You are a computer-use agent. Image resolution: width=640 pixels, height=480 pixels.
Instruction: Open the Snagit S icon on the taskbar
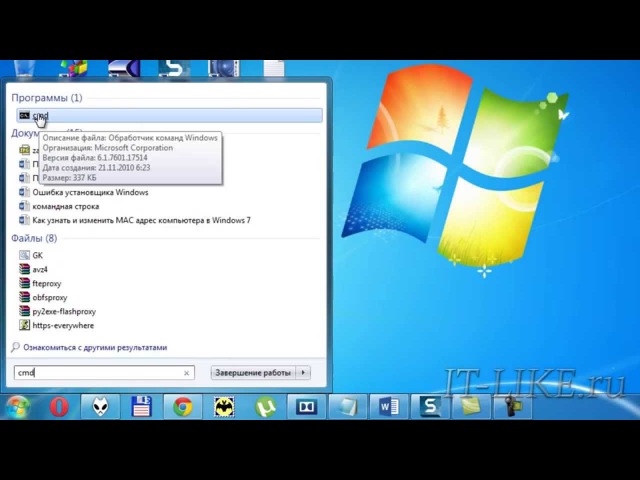pos(430,407)
